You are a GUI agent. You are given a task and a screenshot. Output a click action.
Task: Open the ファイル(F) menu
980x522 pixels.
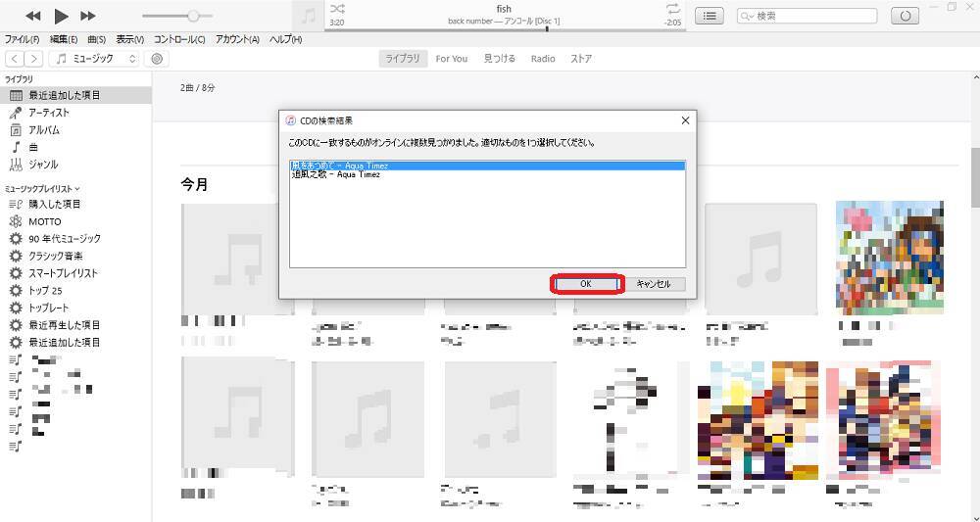[x=22, y=39]
